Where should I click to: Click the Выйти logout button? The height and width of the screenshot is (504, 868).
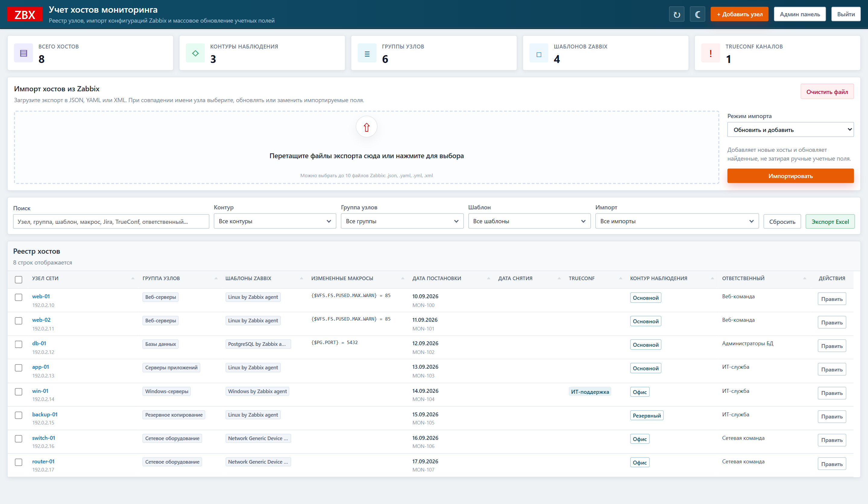point(846,14)
